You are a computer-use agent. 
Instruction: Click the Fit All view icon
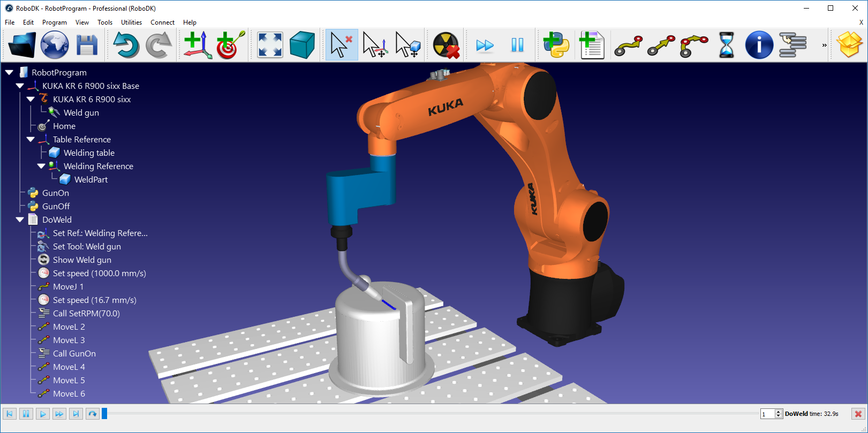[270, 45]
